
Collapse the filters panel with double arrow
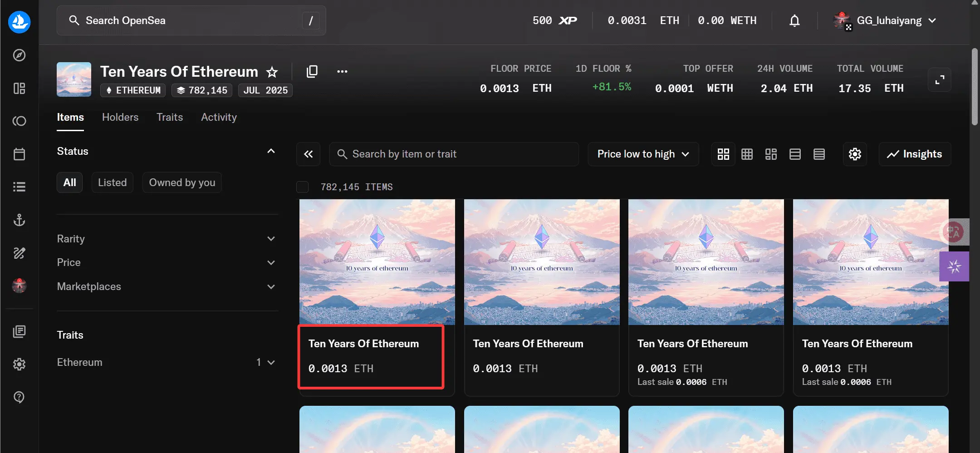point(309,154)
